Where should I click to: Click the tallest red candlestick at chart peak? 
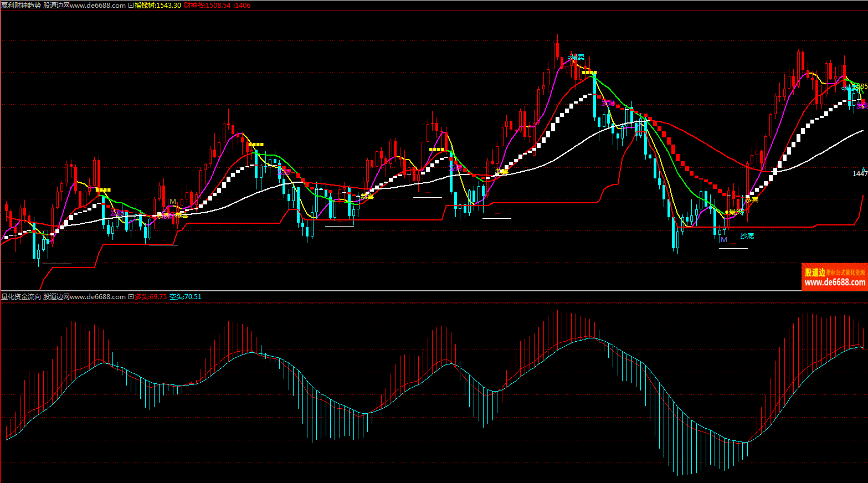[x=557, y=53]
